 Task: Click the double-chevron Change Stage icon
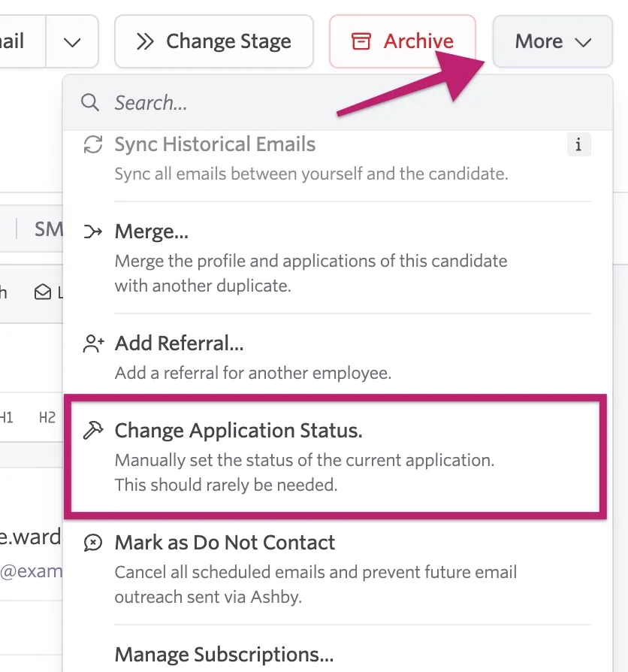click(145, 41)
